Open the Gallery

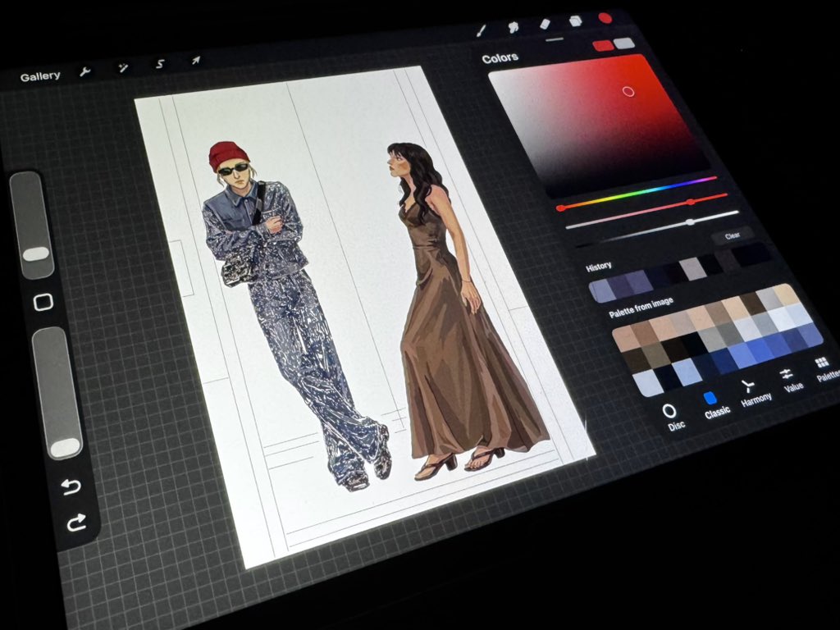[40, 76]
